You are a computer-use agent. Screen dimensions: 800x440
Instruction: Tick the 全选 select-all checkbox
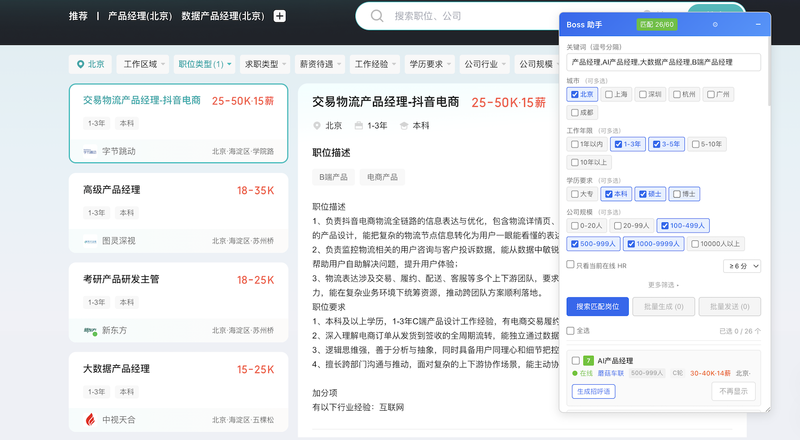[x=570, y=331]
